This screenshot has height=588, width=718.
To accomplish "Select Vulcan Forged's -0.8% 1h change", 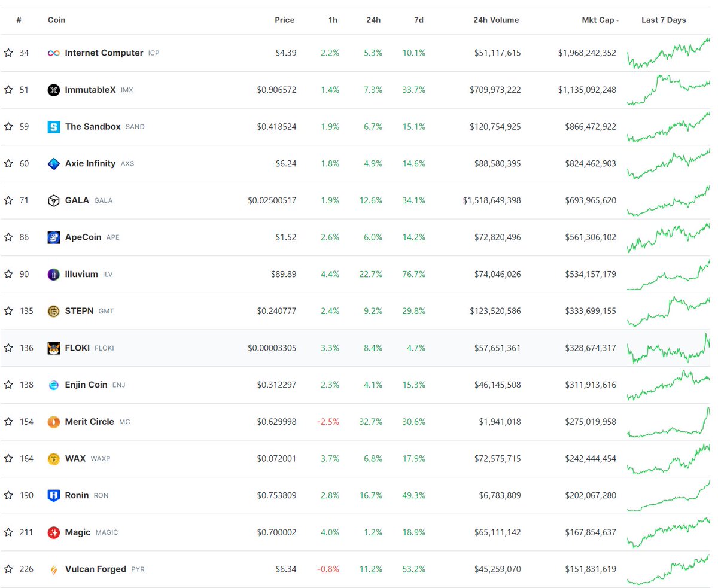I will 328,569.
